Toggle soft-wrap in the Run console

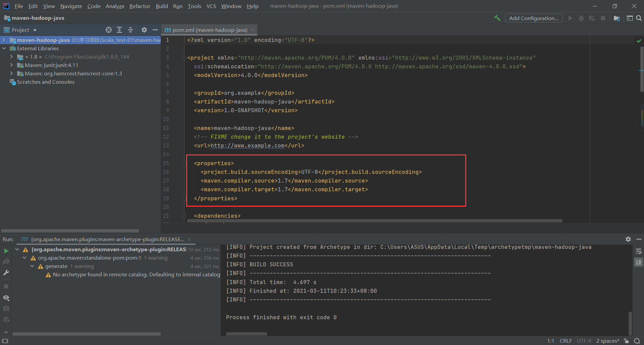coord(638,251)
